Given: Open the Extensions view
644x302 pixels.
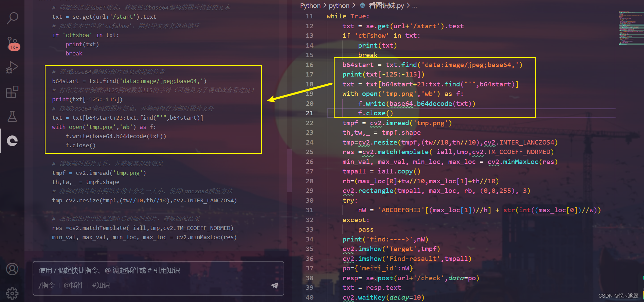Looking at the screenshot, I should 12,92.
